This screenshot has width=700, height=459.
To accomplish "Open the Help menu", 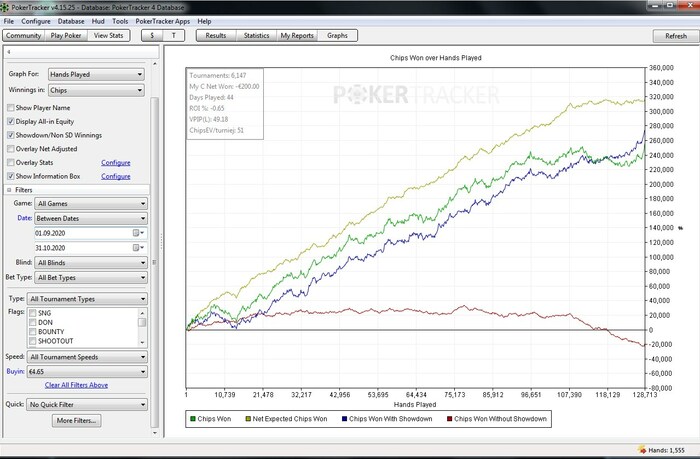I will 204,21.
